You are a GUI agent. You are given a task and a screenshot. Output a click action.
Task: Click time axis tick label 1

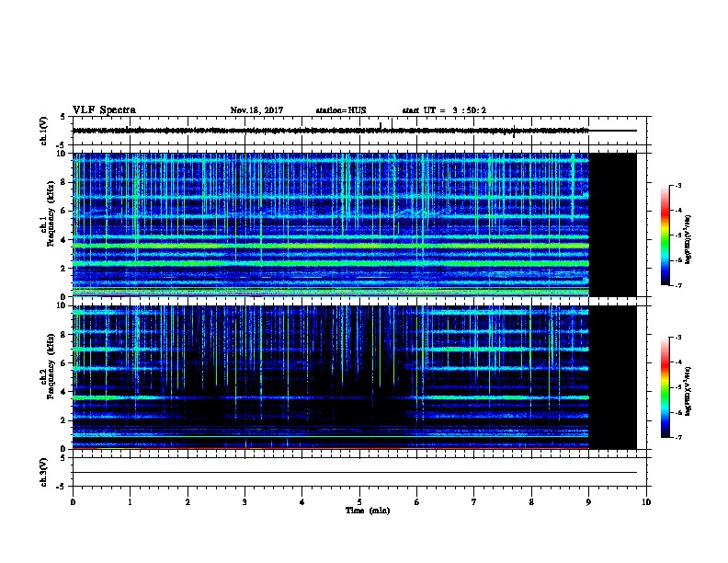(x=130, y=502)
